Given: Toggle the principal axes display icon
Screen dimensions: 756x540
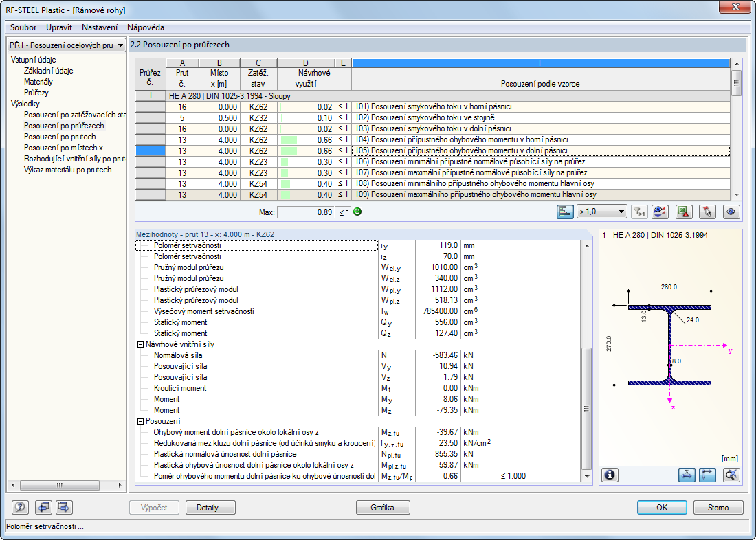Looking at the screenshot, I should pos(707,475).
